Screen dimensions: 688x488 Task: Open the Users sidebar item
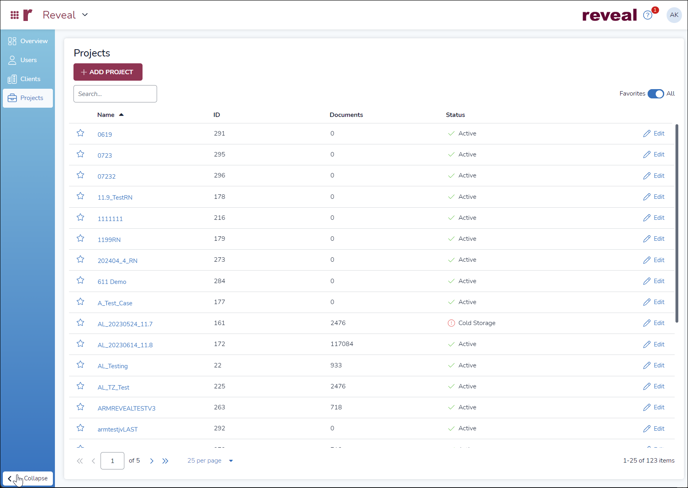click(28, 60)
